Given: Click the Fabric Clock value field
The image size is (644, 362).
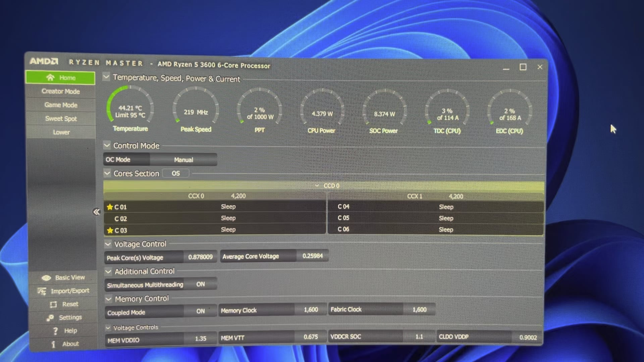Looking at the screenshot, I should click(x=420, y=310).
